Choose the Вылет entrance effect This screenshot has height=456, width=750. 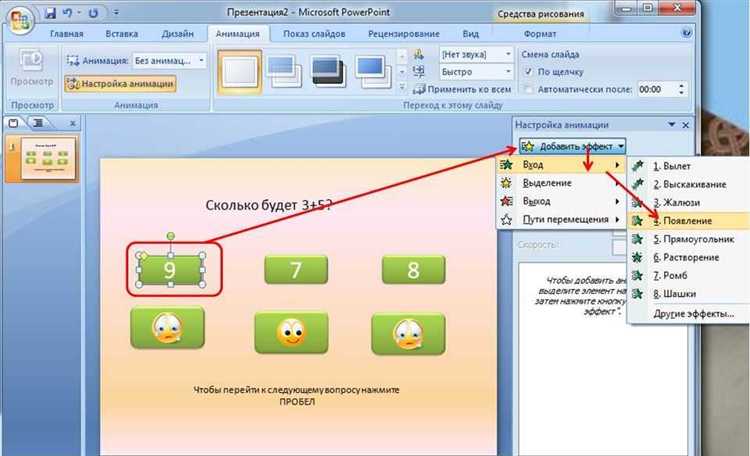[x=688, y=166]
